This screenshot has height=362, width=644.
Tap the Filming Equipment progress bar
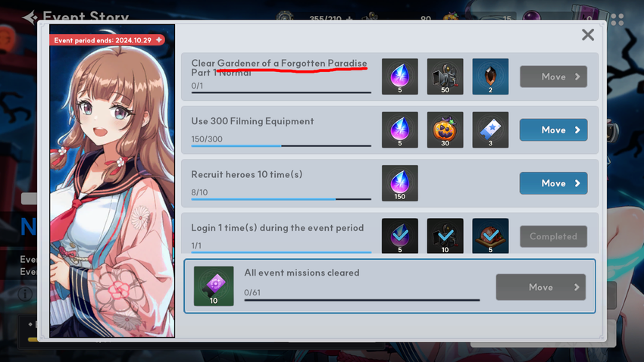281,145
